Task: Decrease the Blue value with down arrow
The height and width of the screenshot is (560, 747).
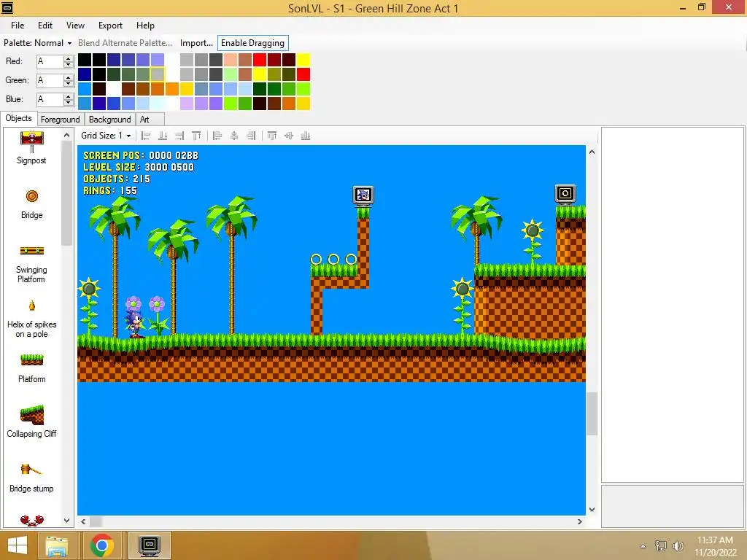Action: (68, 102)
